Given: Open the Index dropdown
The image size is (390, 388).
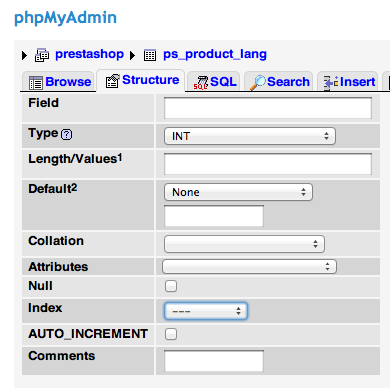Looking at the screenshot, I should [206, 311].
